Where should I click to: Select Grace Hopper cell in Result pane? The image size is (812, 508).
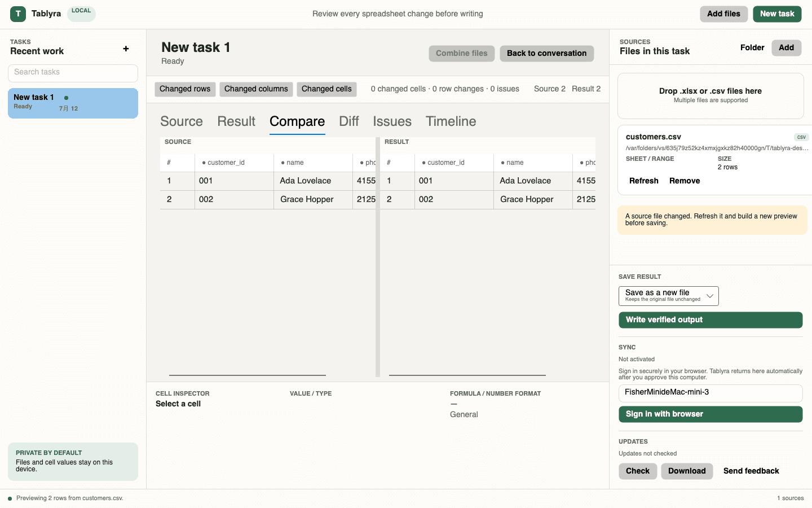pyautogui.click(x=533, y=200)
